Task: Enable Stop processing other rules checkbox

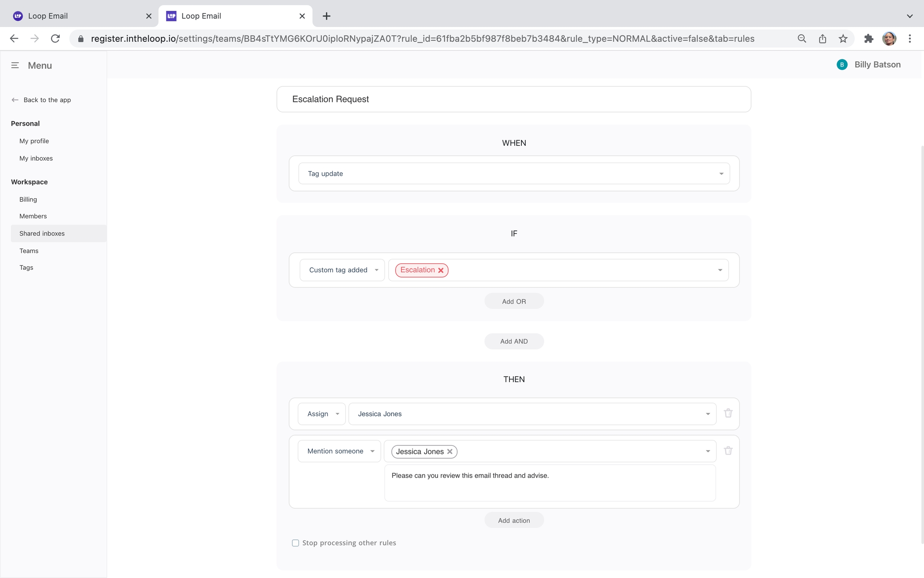Action: click(296, 543)
